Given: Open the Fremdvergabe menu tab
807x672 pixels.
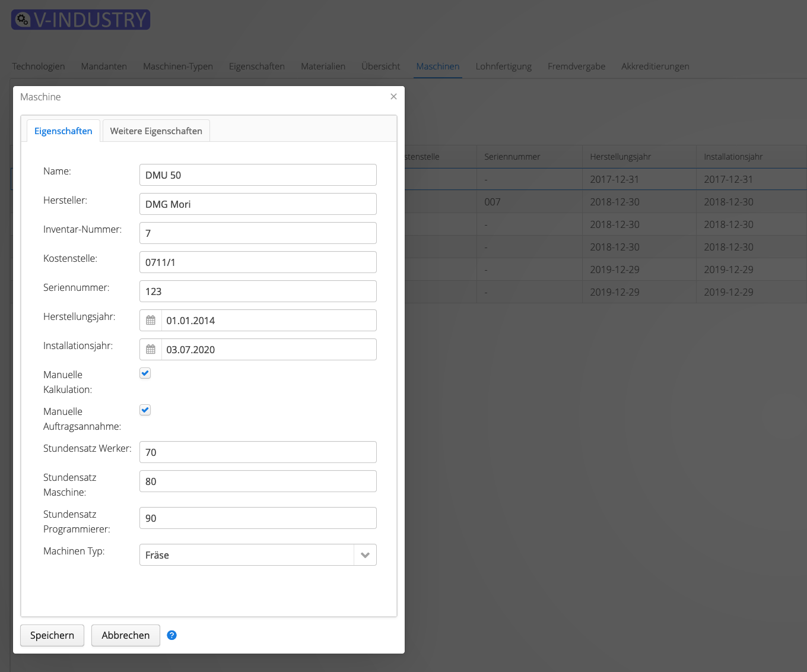Looking at the screenshot, I should 577,66.
